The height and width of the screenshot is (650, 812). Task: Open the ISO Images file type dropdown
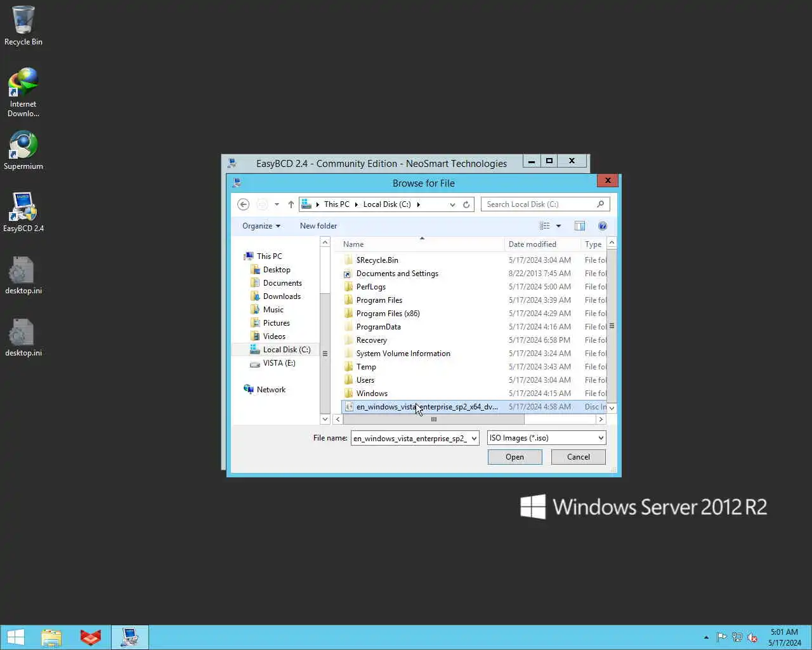click(547, 438)
